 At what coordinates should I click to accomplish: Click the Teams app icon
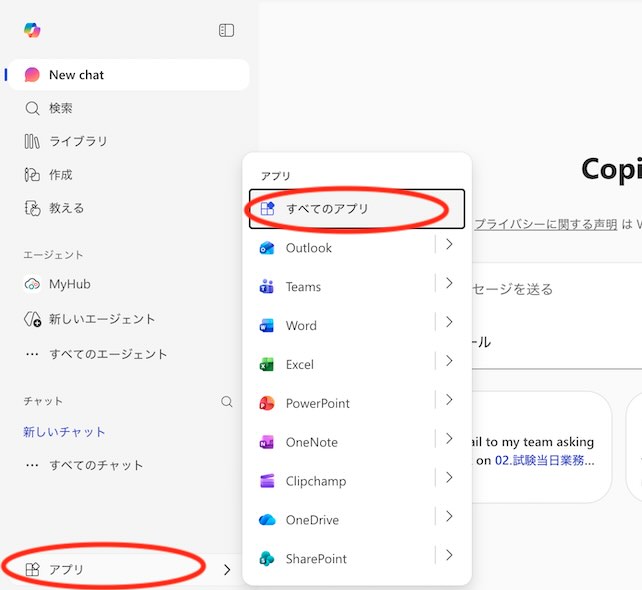[x=267, y=287]
